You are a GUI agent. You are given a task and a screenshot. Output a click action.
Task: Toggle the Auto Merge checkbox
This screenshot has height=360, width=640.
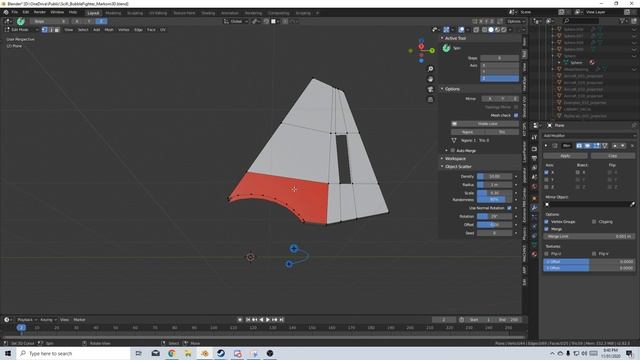pyautogui.click(x=452, y=151)
